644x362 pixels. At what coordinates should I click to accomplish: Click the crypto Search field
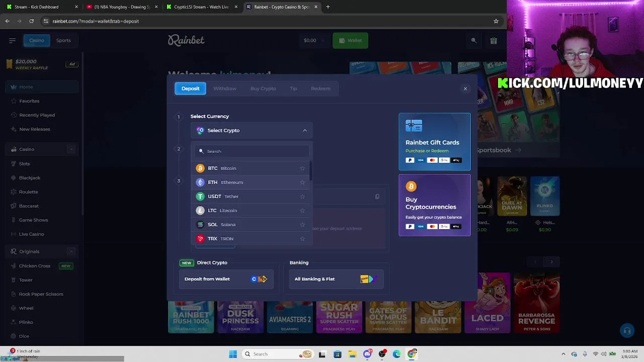tap(252, 151)
